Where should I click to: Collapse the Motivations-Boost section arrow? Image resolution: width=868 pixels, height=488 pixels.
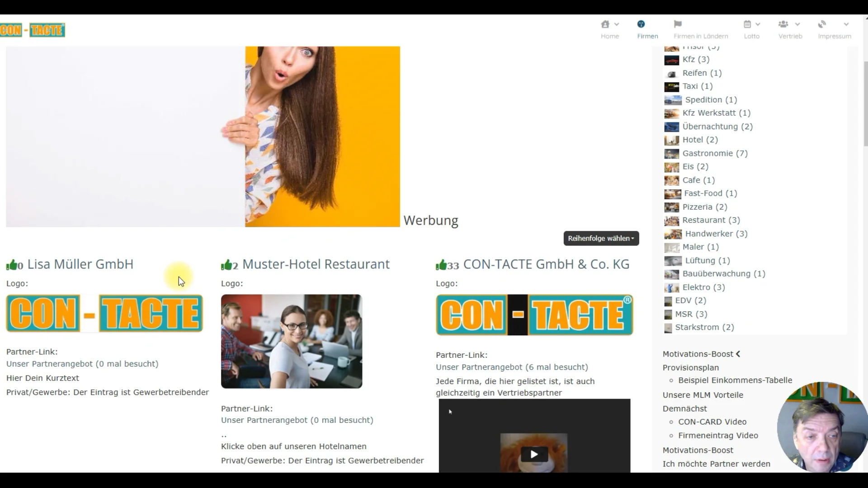click(x=738, y=354)
